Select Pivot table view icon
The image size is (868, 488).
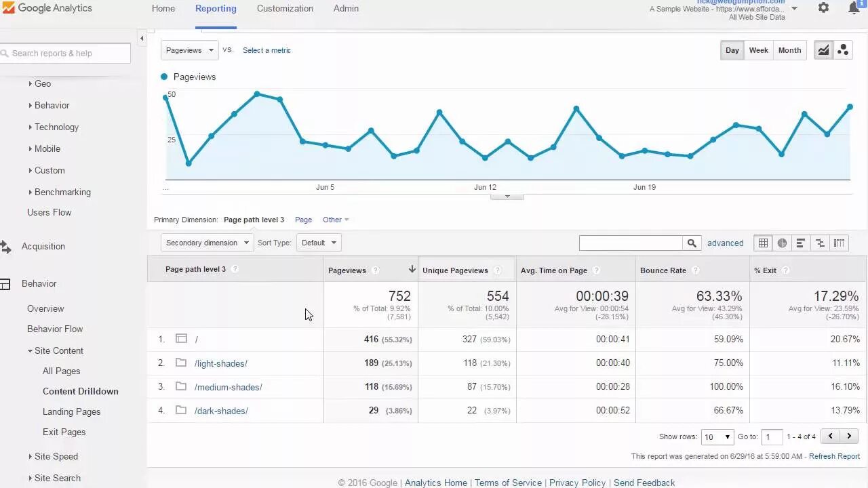839,243
